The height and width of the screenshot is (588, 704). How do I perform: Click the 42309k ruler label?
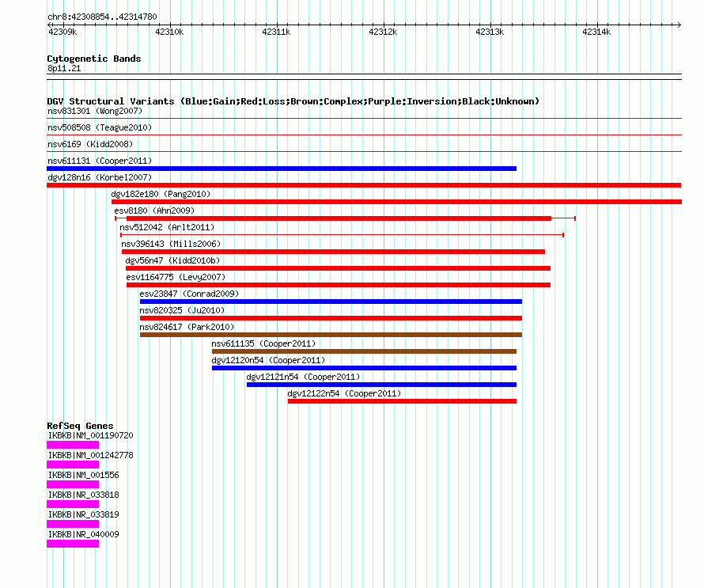(62, 32)
